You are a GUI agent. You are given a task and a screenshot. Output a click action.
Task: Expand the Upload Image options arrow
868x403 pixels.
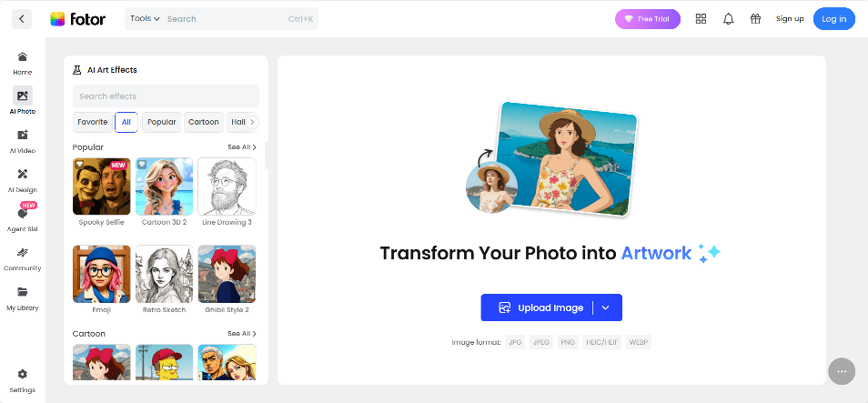click(x=606, y=308)
